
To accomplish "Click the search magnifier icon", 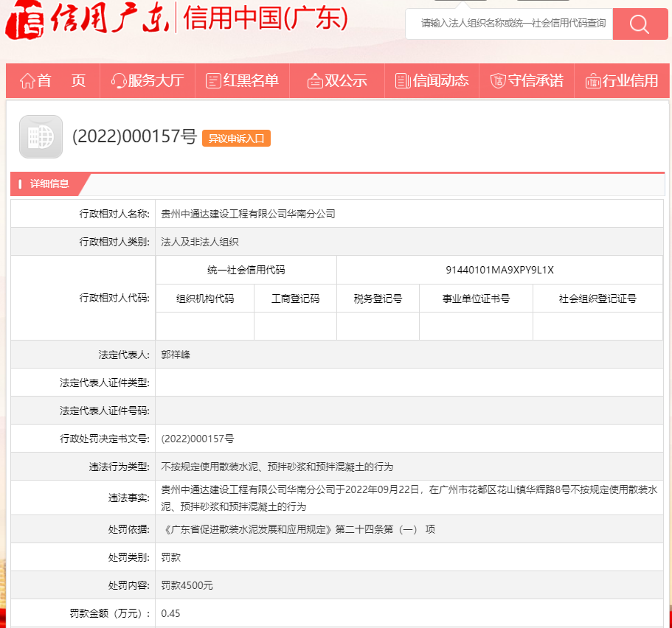I will (639, 24).
